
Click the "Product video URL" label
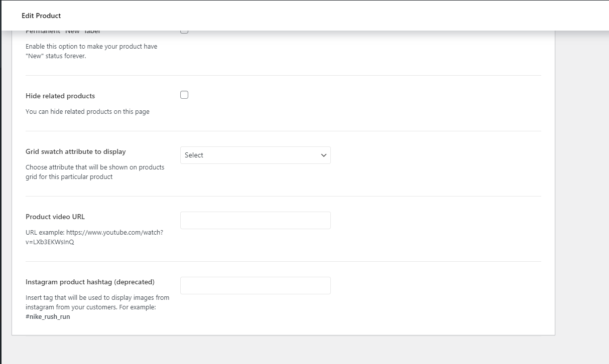click(55, 217)
